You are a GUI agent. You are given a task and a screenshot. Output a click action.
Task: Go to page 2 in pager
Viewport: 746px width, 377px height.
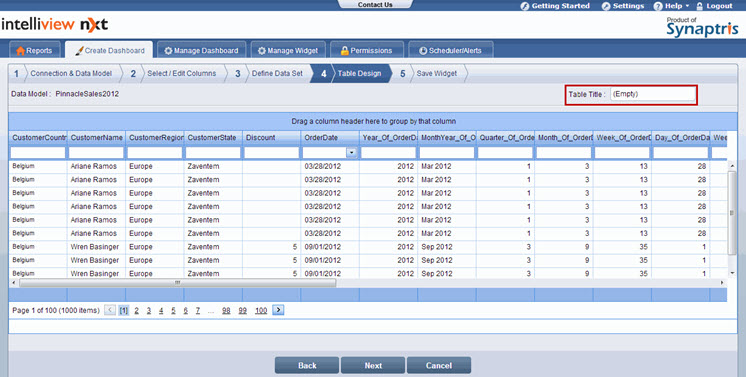136,310
